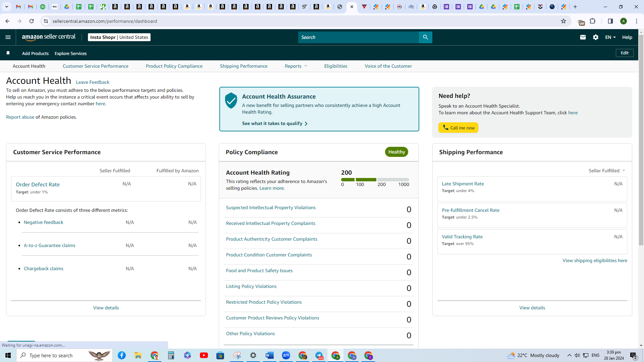Switch to the Account Health tab

pyautogui.click(x=29, y=66)
